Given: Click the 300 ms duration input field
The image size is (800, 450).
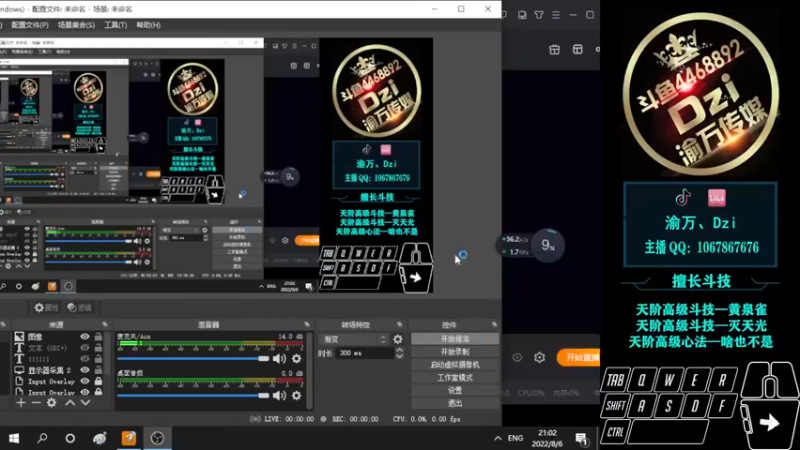Looking at the screenshot, I should [365, 353].
